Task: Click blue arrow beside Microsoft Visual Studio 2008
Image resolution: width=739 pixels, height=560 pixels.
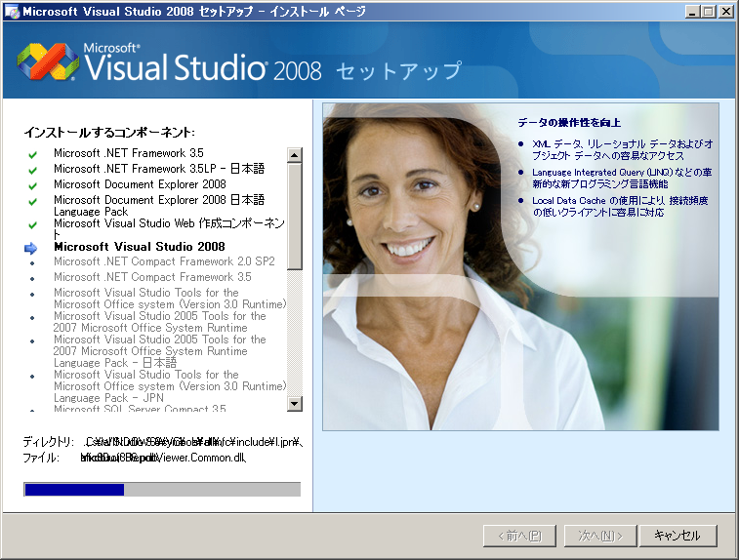Action: pos(31,248)
